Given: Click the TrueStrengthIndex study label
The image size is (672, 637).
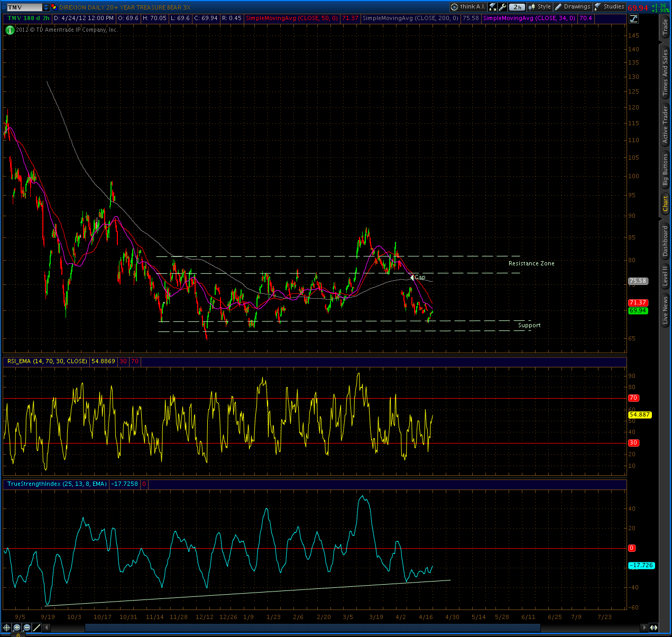Looking at the screenshot, I should (x=57, y=484).
